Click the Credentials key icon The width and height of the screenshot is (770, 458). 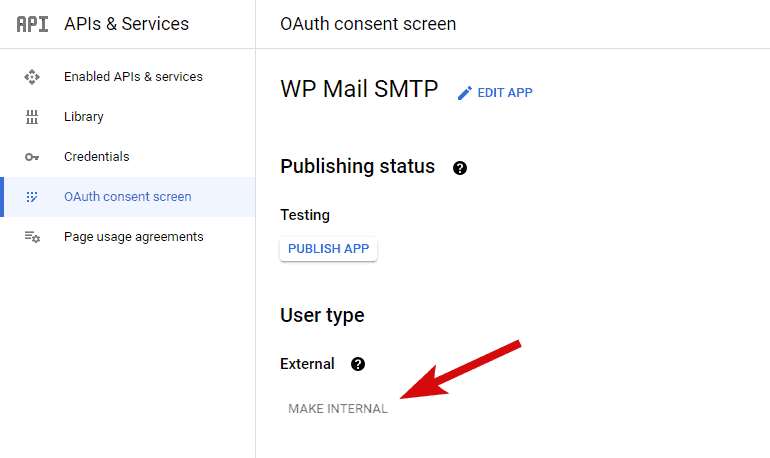pyautogui.click(x=32, y=157)
